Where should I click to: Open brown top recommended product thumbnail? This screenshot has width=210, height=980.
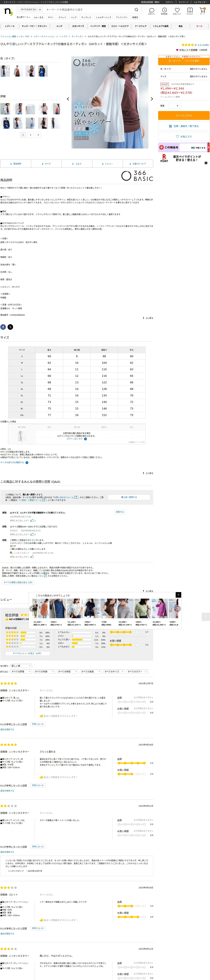(109, 608)
